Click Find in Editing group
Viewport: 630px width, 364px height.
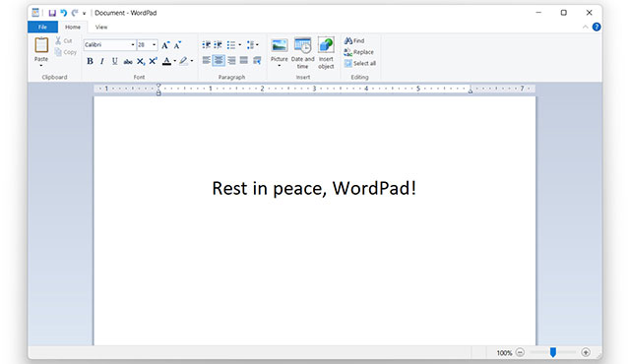pos(354,40)
